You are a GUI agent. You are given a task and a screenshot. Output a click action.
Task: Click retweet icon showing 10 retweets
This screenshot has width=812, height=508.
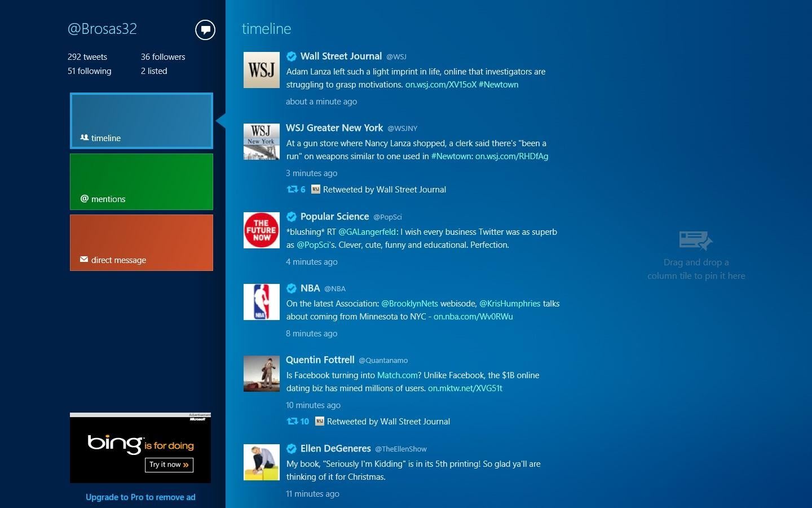[x=292, y=422]
